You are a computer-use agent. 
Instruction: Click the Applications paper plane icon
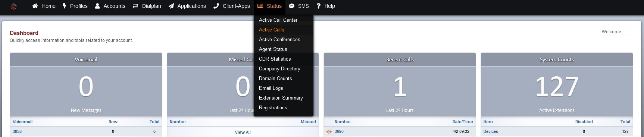(x=171, y=6)
